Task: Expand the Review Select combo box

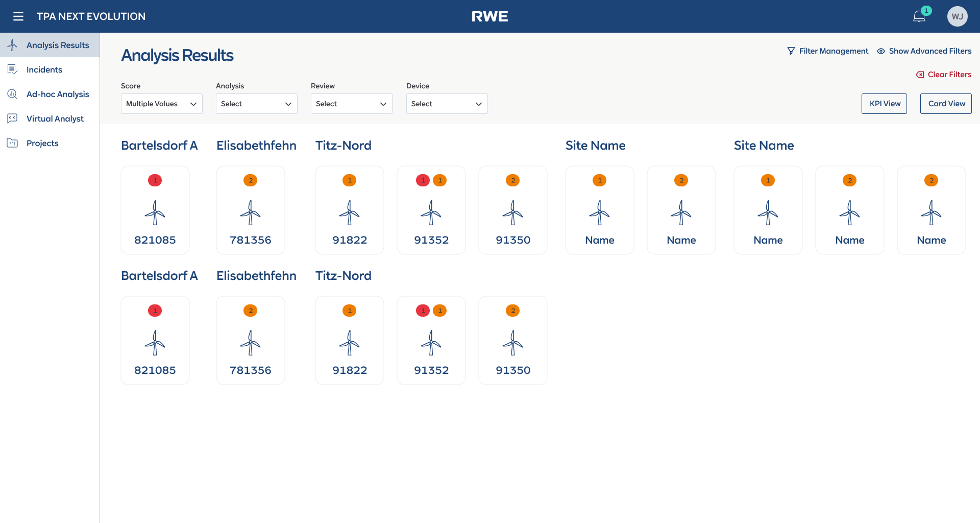Action: [351, 104]
